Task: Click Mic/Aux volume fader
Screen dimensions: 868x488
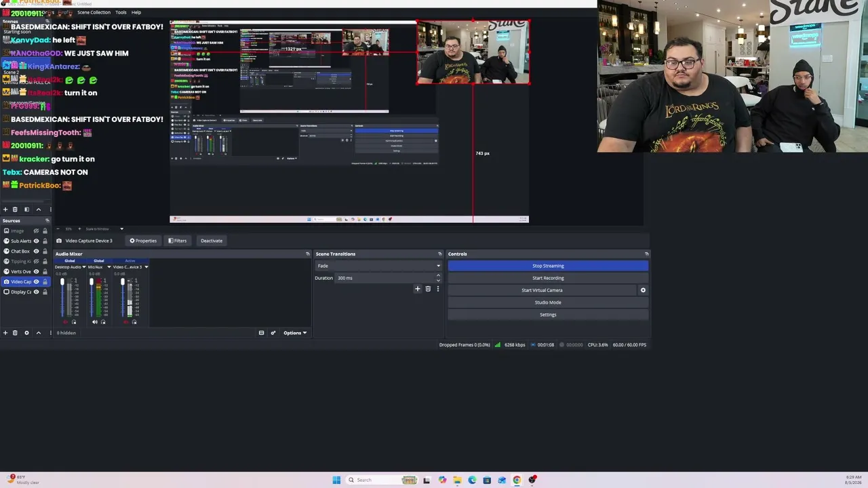Action: 91,282
